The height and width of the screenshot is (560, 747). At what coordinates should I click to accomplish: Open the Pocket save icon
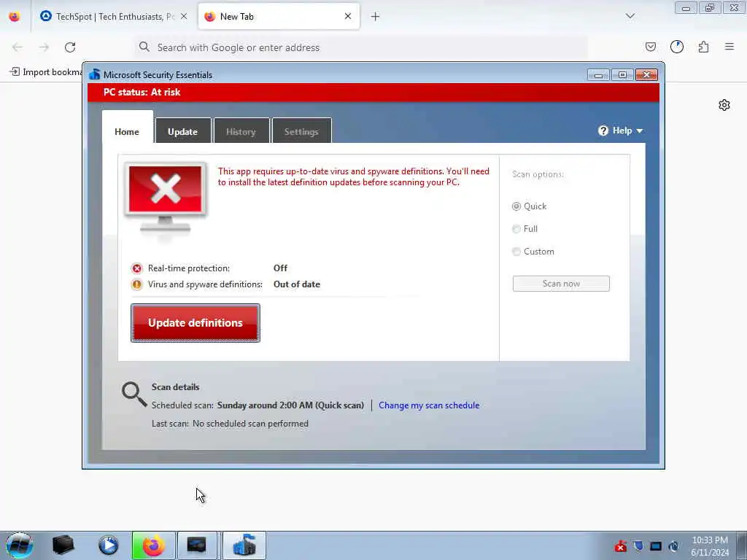tap(650, 47)
